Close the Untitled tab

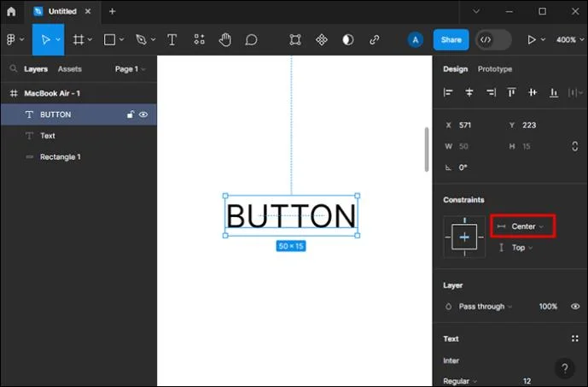[x=88, y=11]
